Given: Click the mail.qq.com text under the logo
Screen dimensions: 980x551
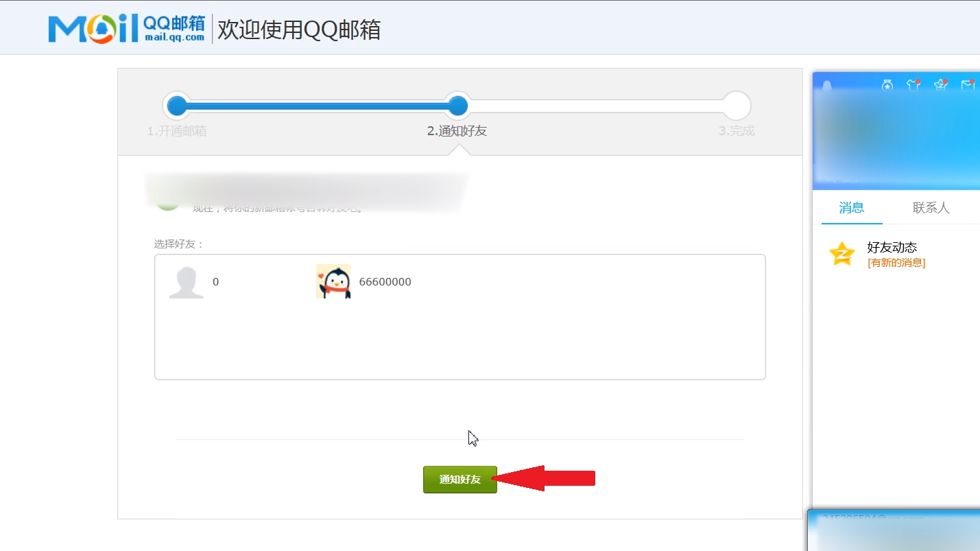Looking at the screenshot, I should (x=174, y=38).
